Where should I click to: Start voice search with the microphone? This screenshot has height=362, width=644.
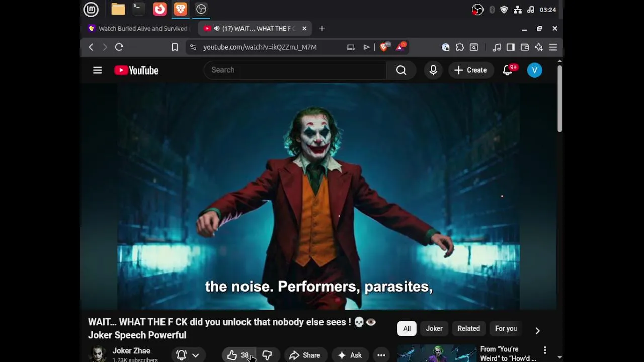pyautogui.click(x=433, y=70)
